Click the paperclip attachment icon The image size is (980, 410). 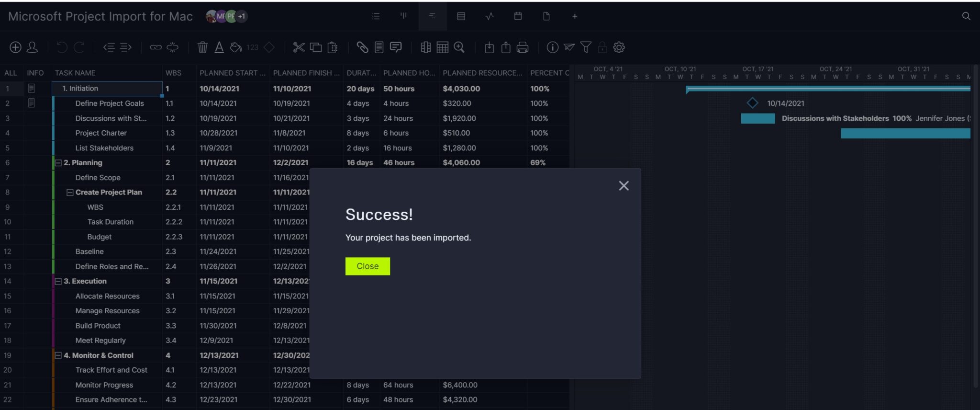(362, 47)
